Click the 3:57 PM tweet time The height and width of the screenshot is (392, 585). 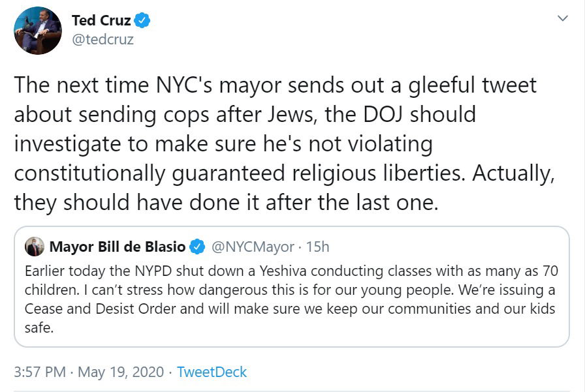click(40, 372)
